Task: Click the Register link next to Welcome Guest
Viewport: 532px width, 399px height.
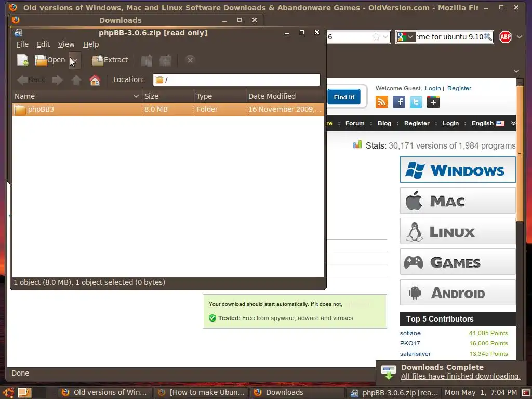Action: point(459,88)
